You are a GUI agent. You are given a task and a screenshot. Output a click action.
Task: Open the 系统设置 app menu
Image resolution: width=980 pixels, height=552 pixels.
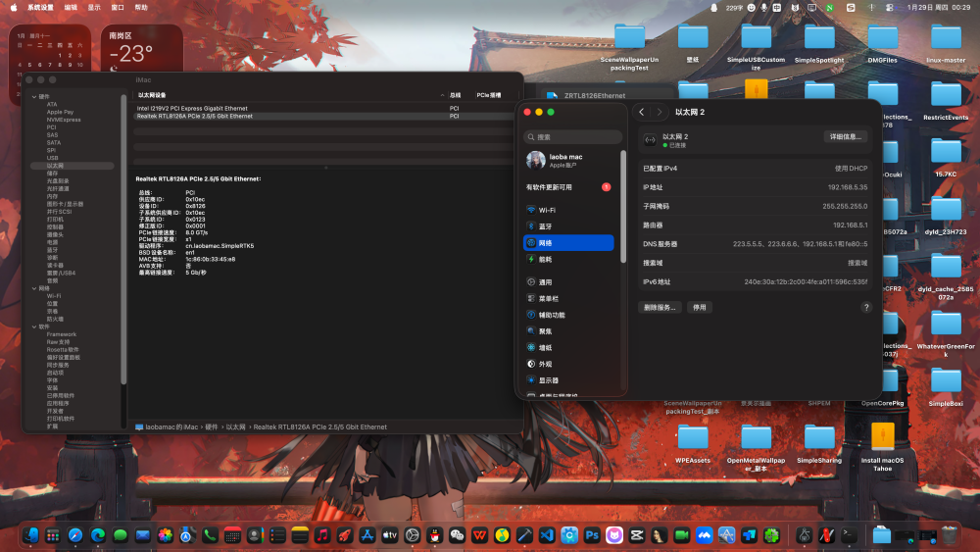coord(40,8)
